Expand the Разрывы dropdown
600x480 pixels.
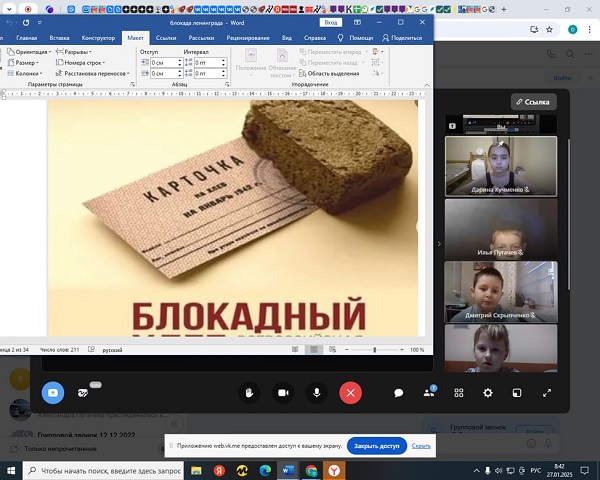tap(74, 52)
